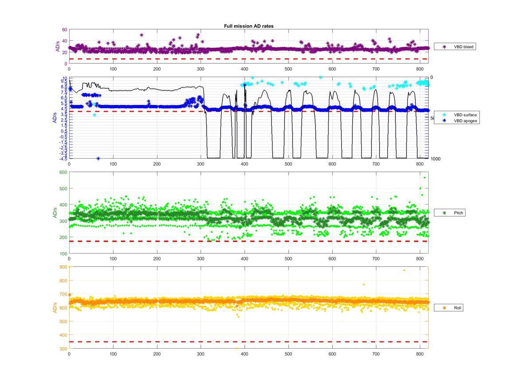Click the 900 tick on the Roll plot
Image resolution: width=532 pixels, height=392 pixels.
tap(63, 267)
